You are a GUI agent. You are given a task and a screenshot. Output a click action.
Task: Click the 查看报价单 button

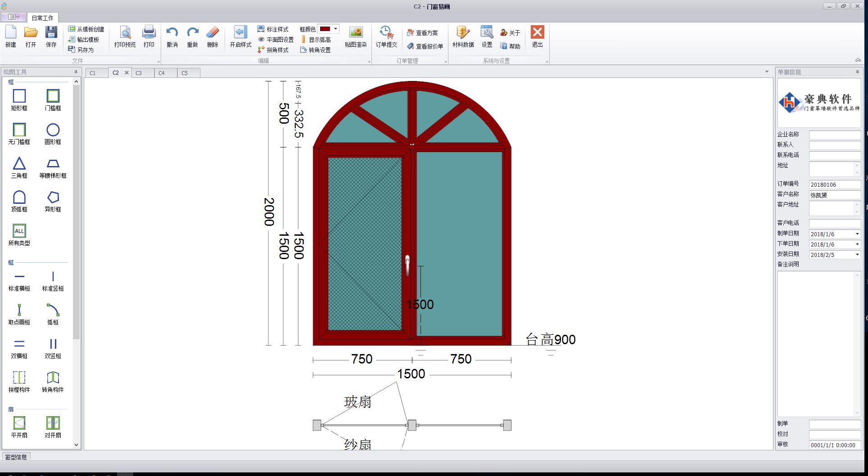click(x=425, y=46)
